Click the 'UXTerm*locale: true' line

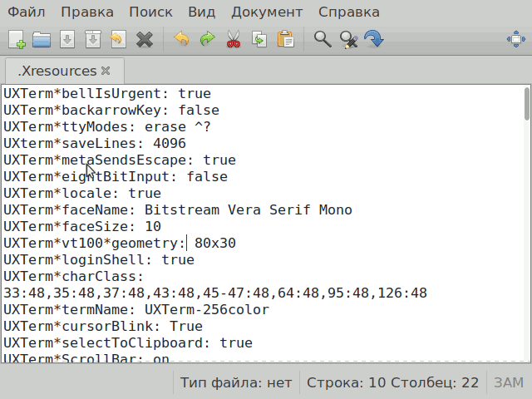82,194
